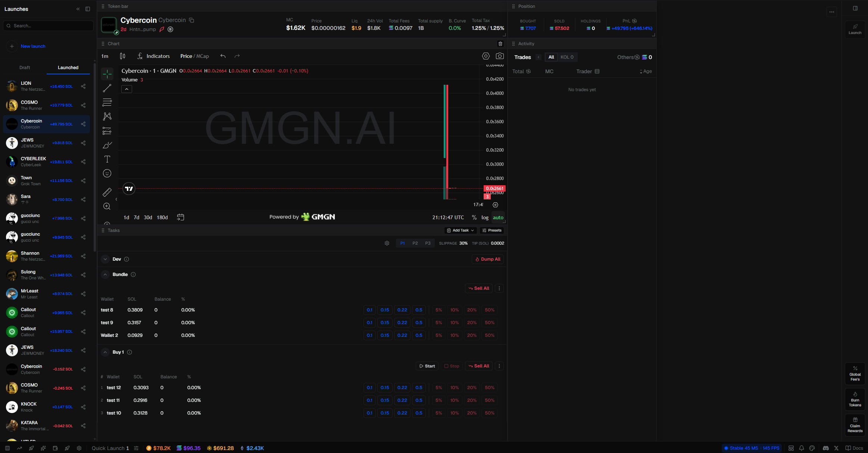Sell 50% of test 8 wallet
The image size is (868, 453).
tap(489, 310)
